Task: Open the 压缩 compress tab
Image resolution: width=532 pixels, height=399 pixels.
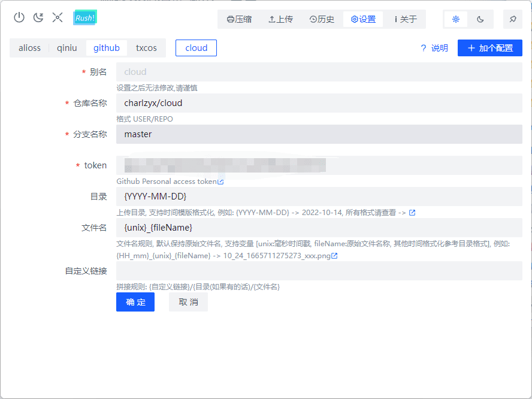Action: point(239,19)
